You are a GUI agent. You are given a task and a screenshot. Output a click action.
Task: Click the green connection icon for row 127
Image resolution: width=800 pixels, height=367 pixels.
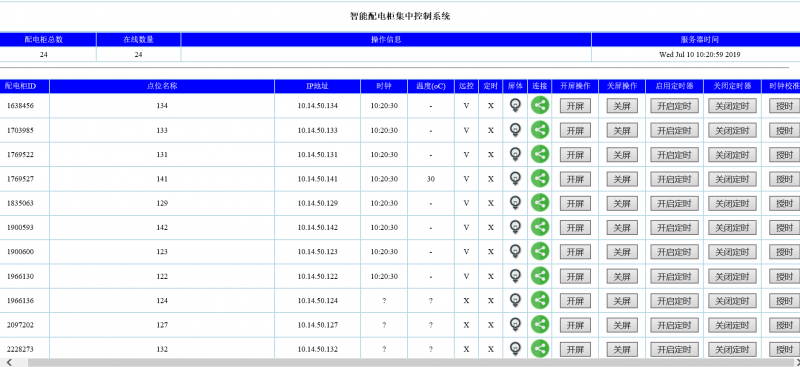pos(540,324)
